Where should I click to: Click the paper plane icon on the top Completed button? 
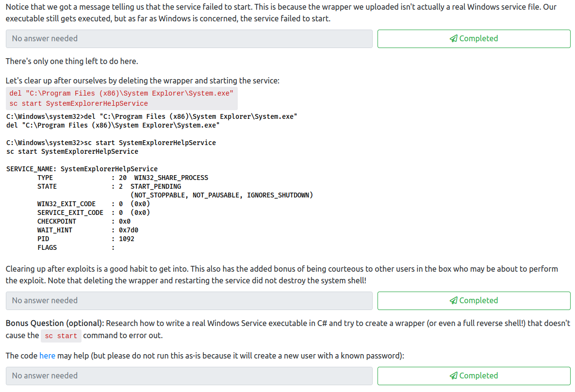(x=453, y=39)
